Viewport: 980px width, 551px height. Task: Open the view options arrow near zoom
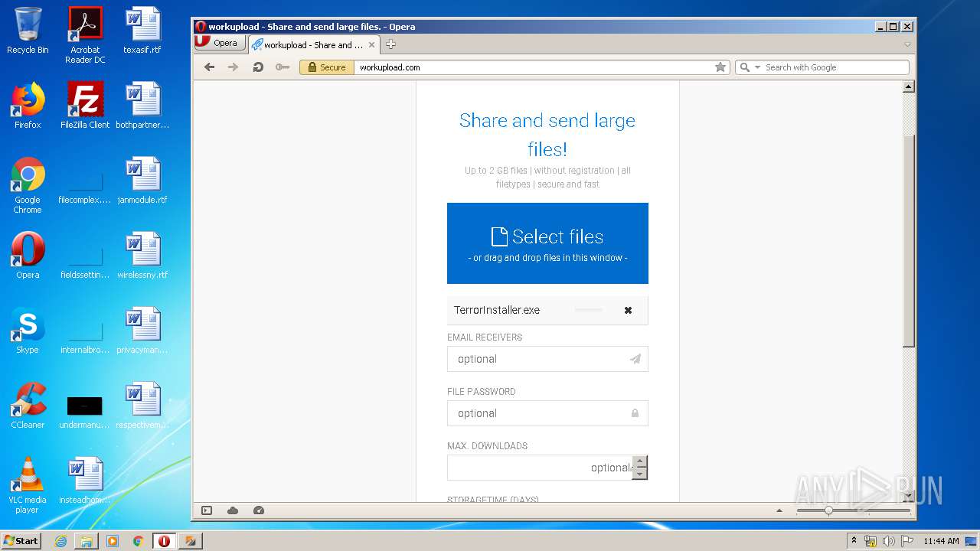coord(779,510)
